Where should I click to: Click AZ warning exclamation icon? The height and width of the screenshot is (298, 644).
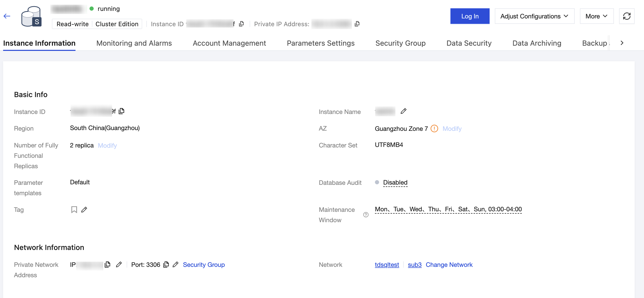(x=434, y=128)
